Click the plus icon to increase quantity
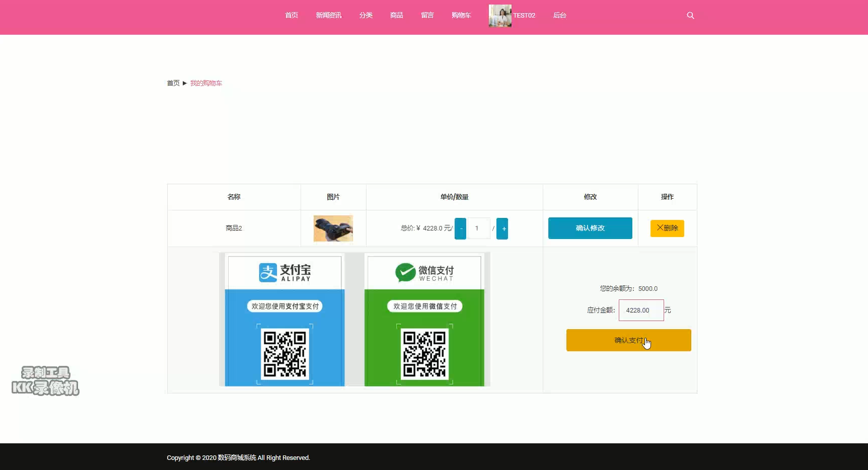Screen dimensions: 868x470 tap(503, 228)
